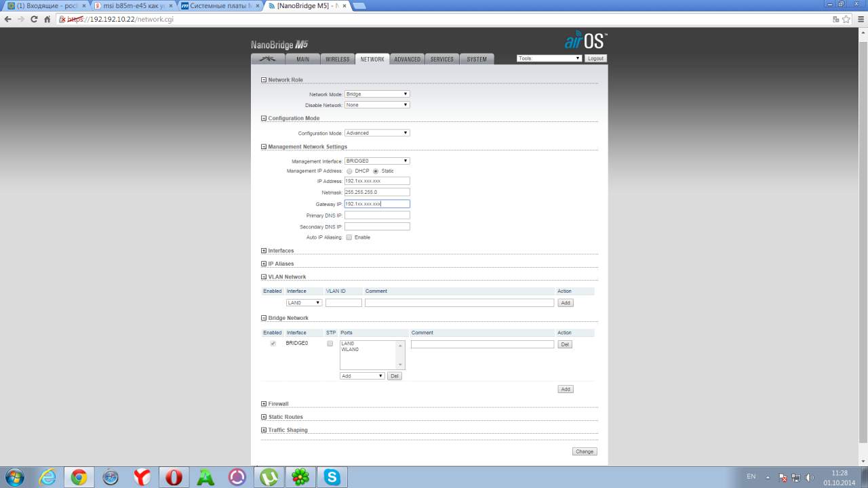Screen dimensions: 868x488
Task: Open the Tools dropdown
Action: pos(549,58)
